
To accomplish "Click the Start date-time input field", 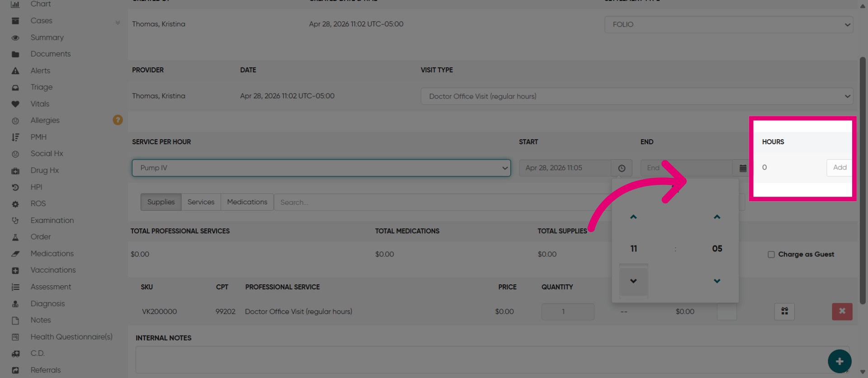I will pos(565,168).
